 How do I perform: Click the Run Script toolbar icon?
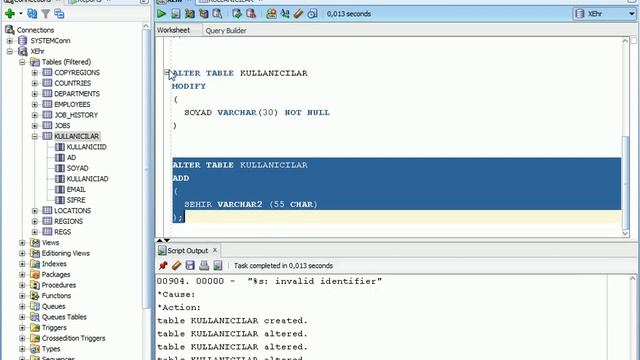tap(176, 14)
